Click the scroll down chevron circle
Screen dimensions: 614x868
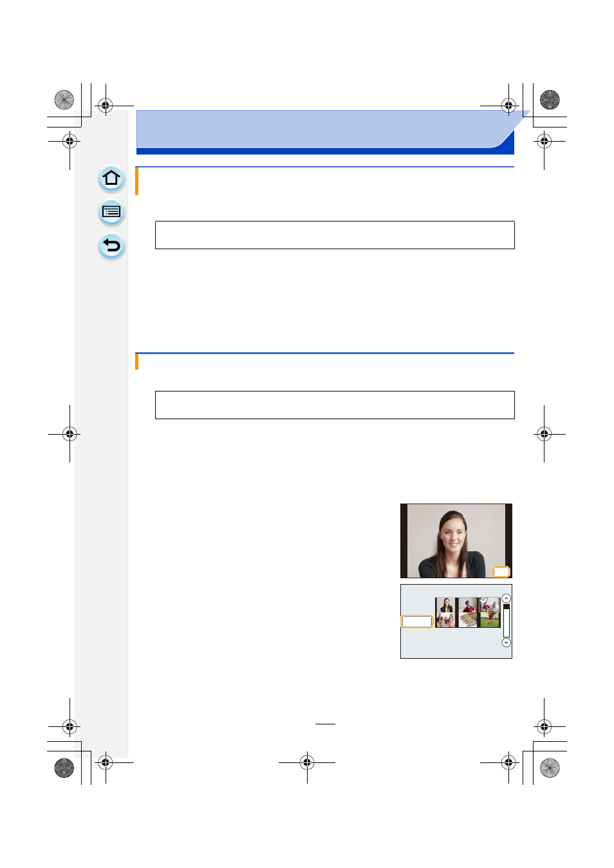pos(507,643)
